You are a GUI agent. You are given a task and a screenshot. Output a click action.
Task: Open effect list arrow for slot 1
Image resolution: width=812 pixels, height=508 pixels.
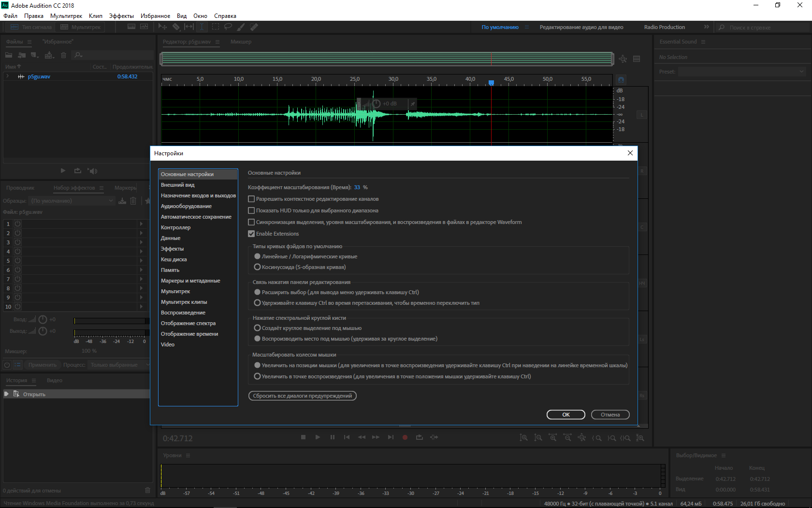(141, 224)
